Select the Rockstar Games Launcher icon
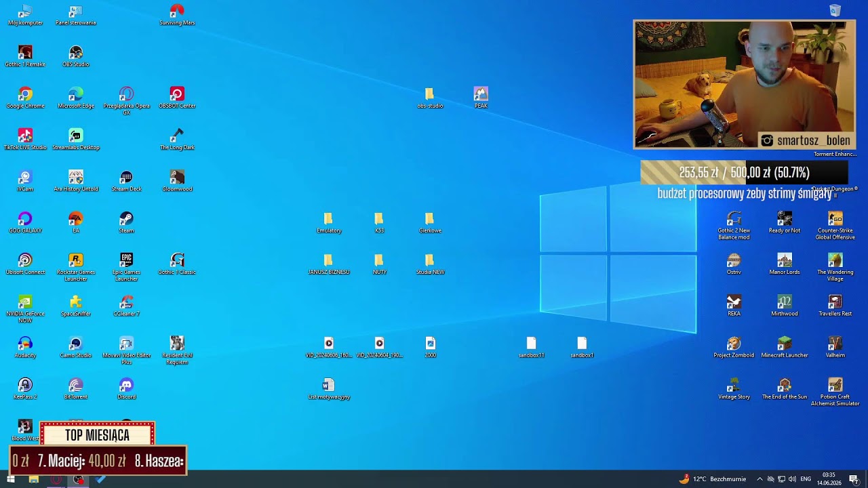This screenshot has height=488, width=868. 76,267
